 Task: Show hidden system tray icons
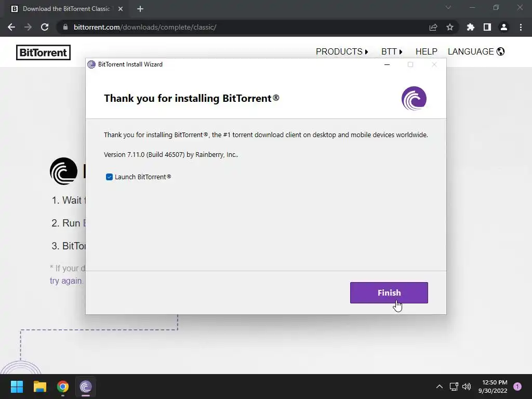(x=440, y=387)
